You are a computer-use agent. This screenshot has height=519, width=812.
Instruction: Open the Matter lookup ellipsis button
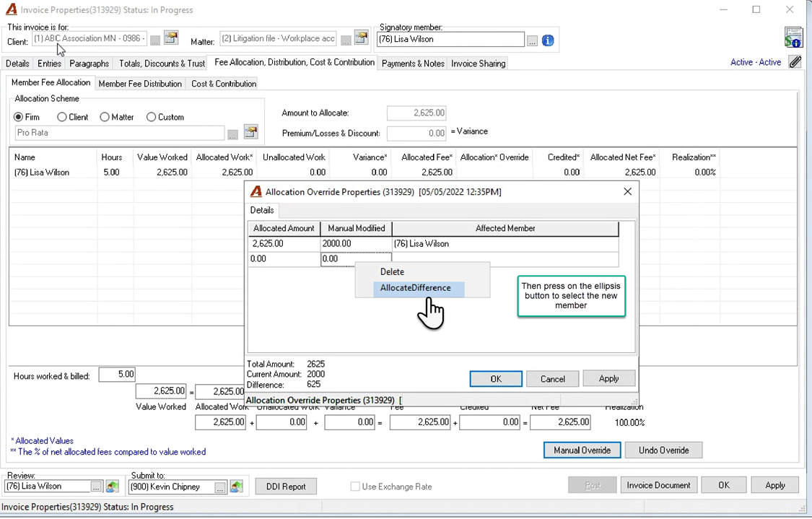pos(346,40)
